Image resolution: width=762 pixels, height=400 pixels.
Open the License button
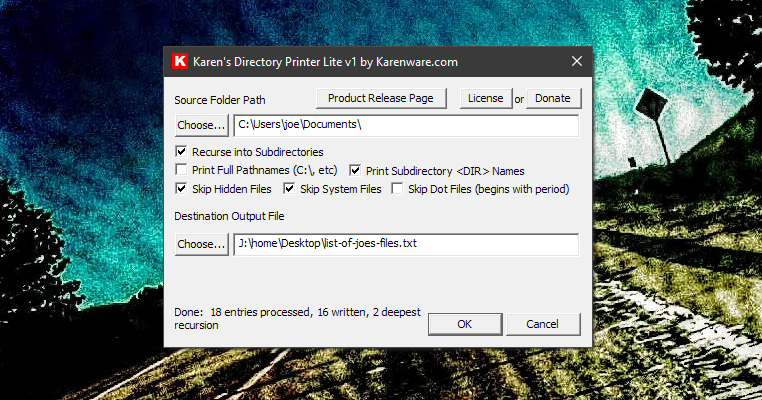[485, 98]
